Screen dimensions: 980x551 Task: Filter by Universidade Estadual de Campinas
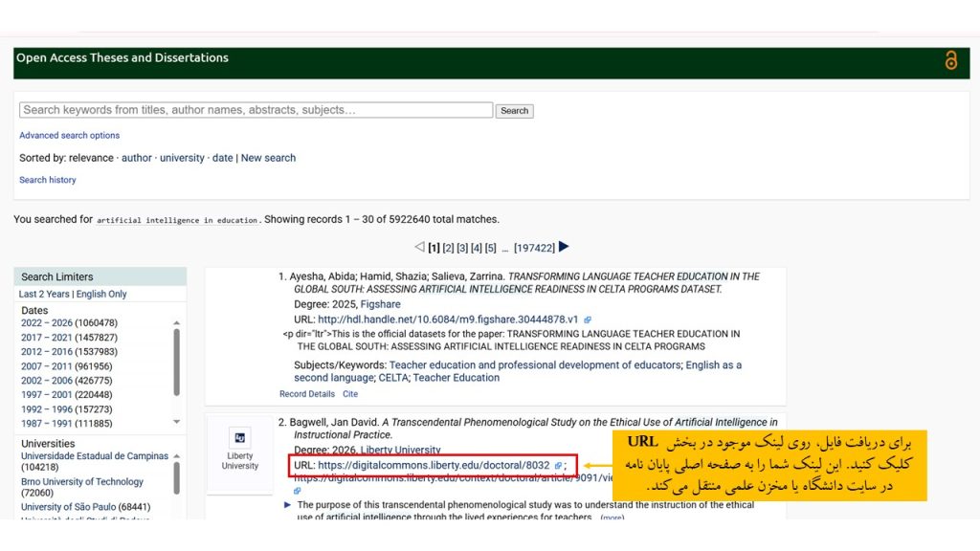click(95, 456)
